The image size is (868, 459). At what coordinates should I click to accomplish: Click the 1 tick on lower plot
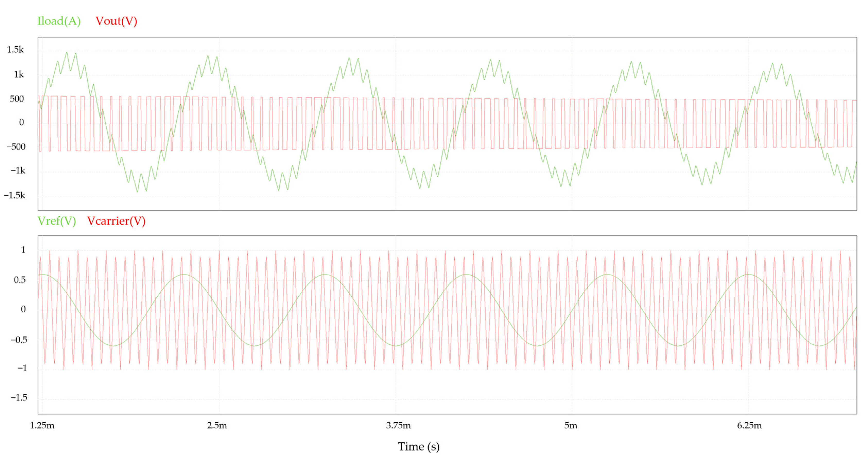tap(23, 250)
